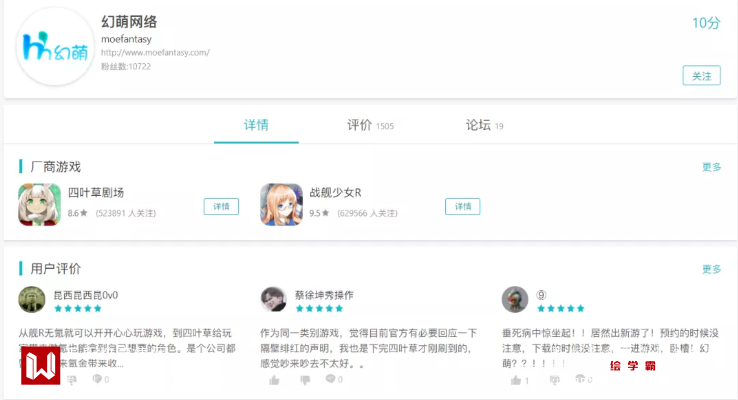The width and height of the screenshot is (738, 400).
Task: Click user ⑨'s five-star rating
Action: (x=561, y=309)
